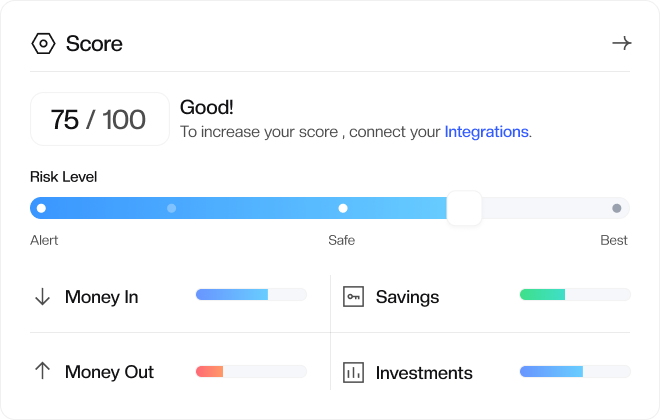Open Score details with the arrow
The width and height of the screenshot is (660, 420).
pyautogui.click(x=621, y=43)
